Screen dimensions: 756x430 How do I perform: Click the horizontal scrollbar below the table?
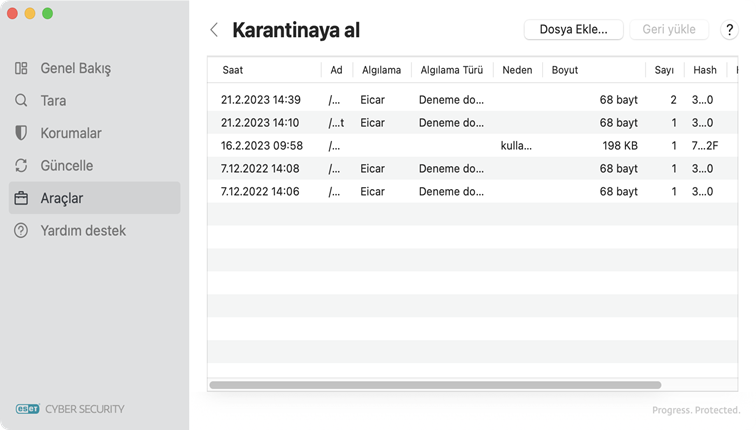pyautogui.click(x=435, y=385)
